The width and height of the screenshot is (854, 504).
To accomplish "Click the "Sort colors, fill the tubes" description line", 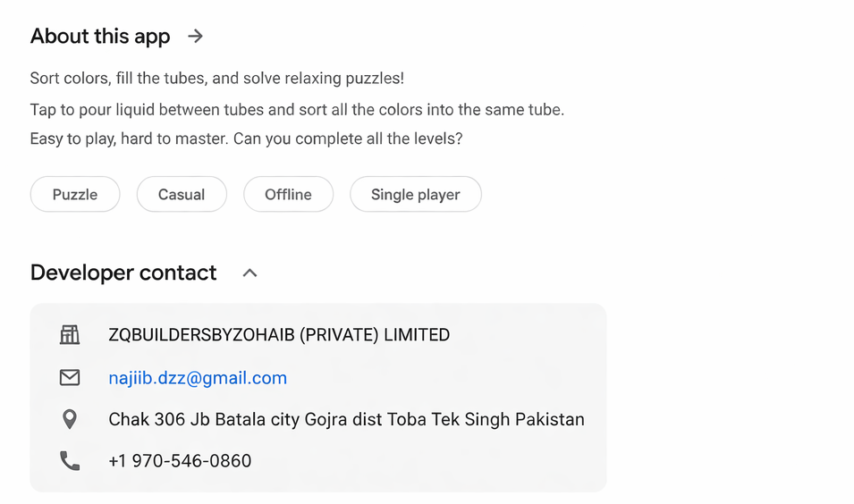I will (216, 79).
